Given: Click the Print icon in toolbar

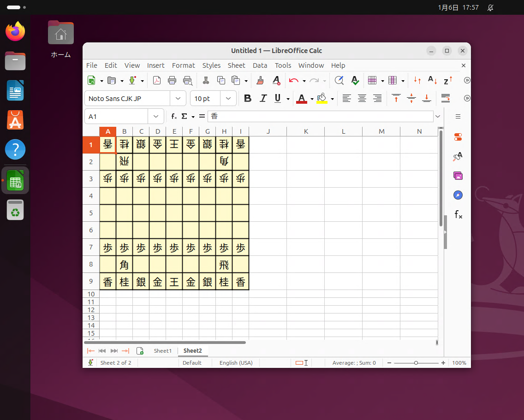Looking at the screenshot, I should pos(172,80).
